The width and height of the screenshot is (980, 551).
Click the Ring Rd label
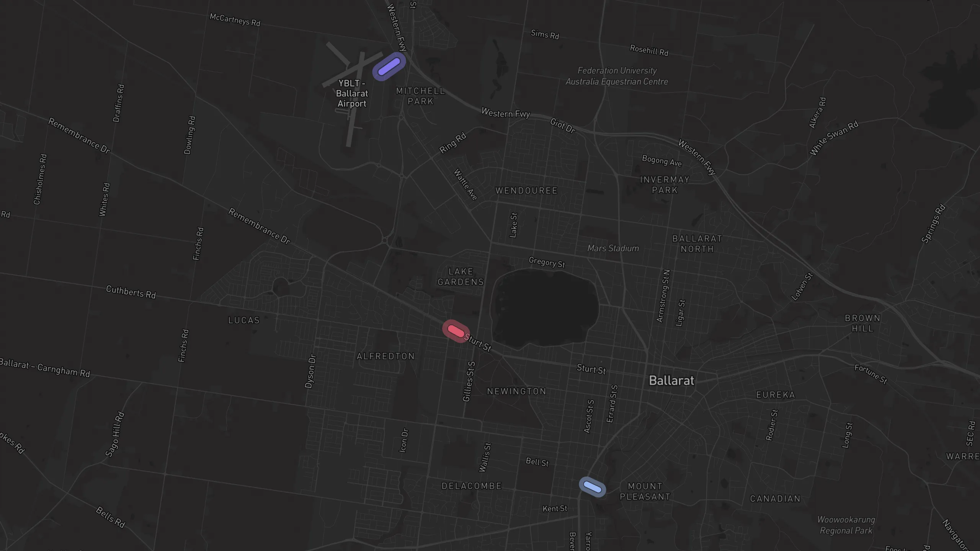pyautogui.click(x=452, y=143)
